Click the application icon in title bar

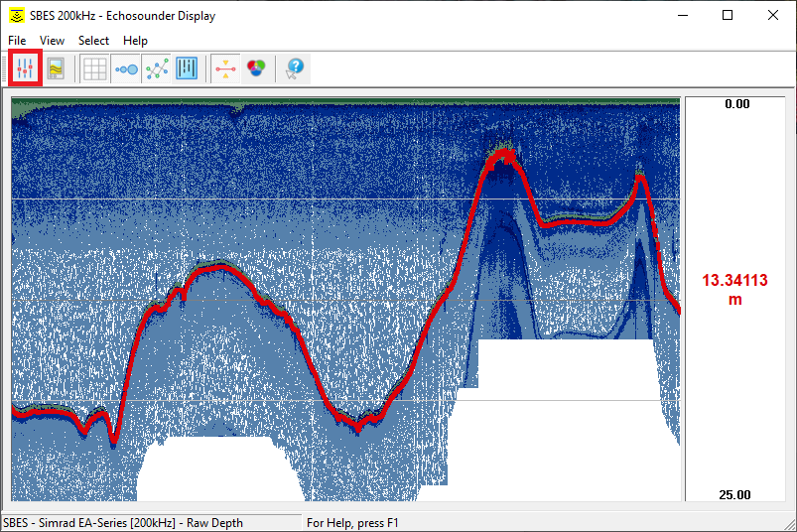(x=16, y=16)
